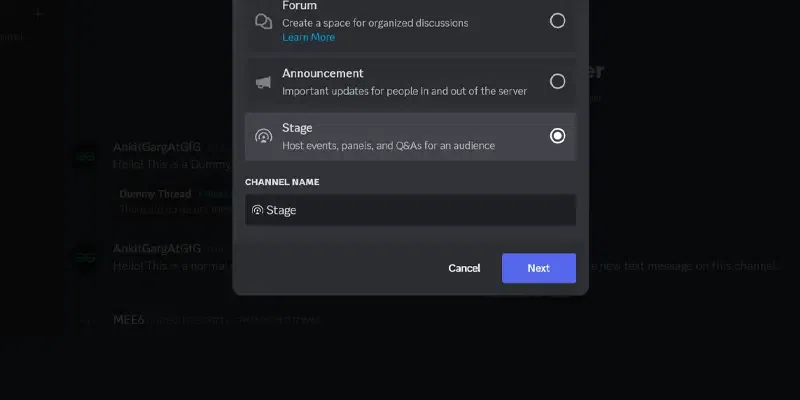Click the MEE6 bot avatar
The image size is (800, 400).
86,321
